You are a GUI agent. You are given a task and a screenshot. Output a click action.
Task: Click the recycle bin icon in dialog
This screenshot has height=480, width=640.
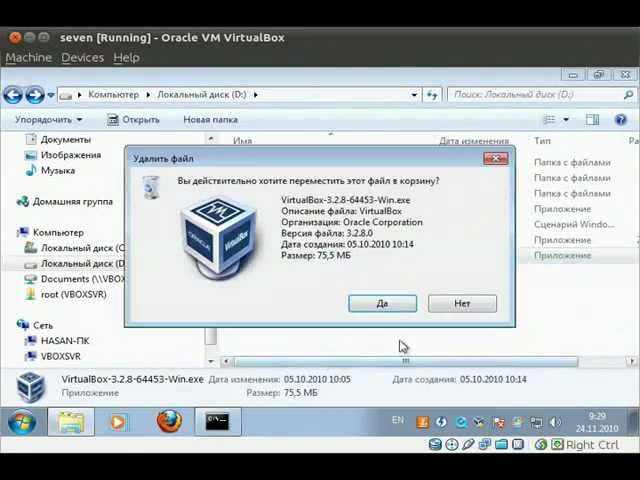151,187
